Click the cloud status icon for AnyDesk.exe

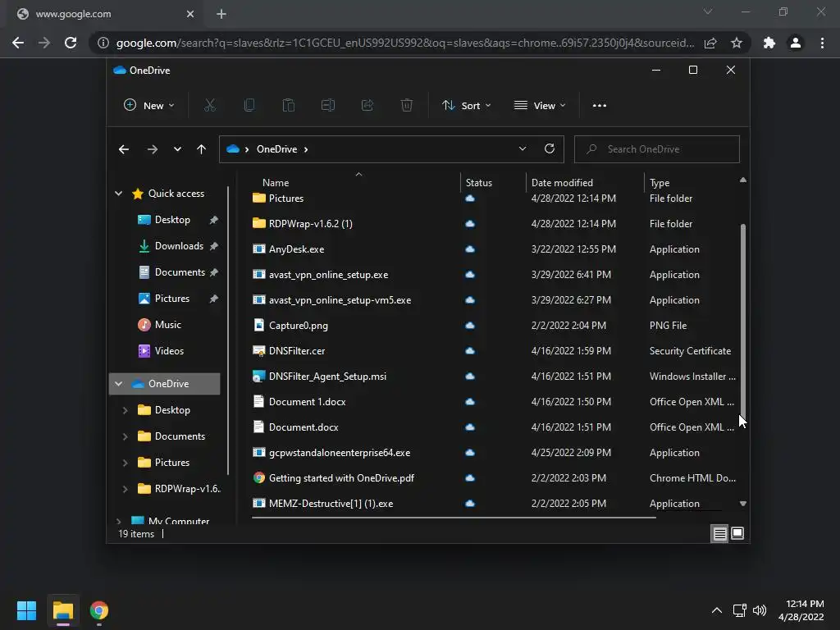point(470,249)
